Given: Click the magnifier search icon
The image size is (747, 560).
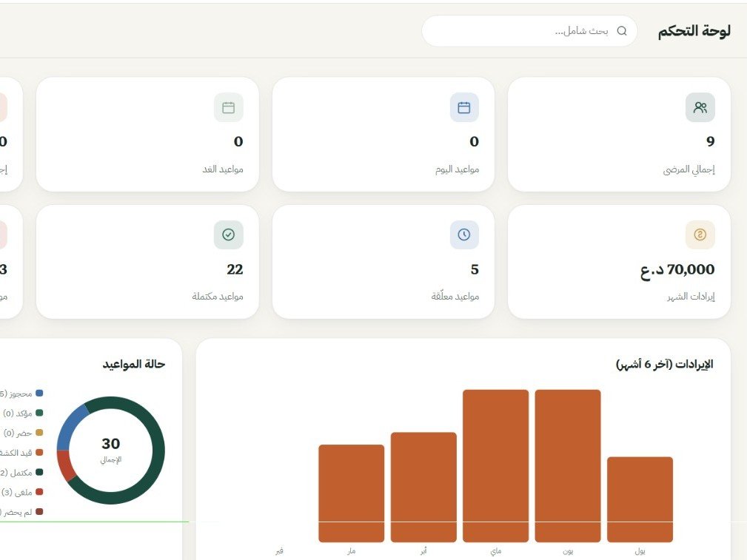Looking at the screenshot, I should point(622,31).
